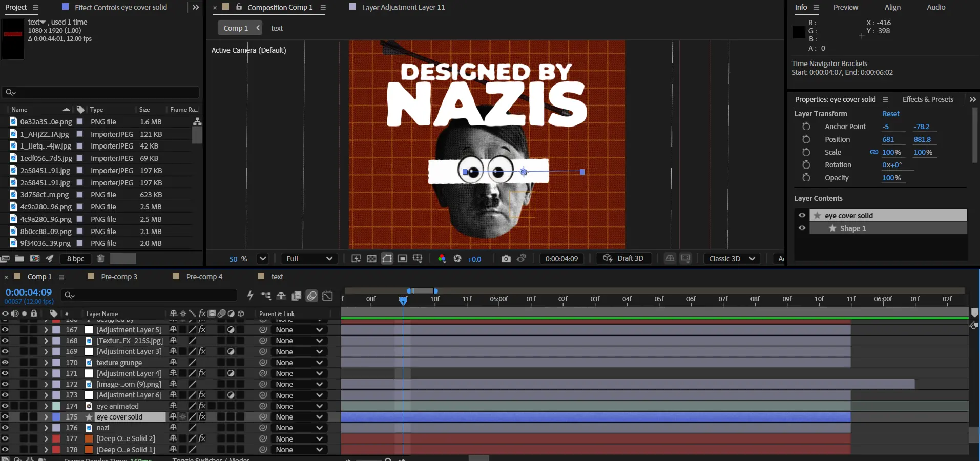The height and width of the screenshot is (461, 980).
Task: Hide the texture grunge layer
Action: (5, 363)
